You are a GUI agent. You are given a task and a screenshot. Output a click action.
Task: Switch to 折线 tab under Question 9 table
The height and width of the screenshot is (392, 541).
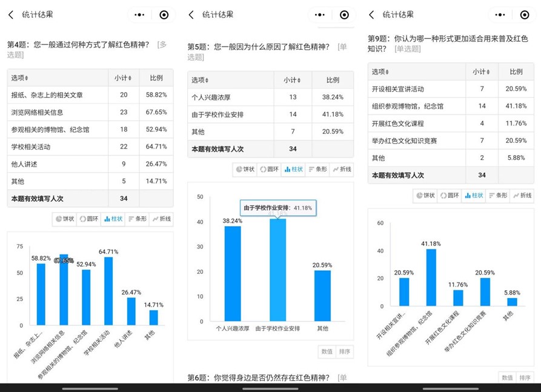pos(522,195)
